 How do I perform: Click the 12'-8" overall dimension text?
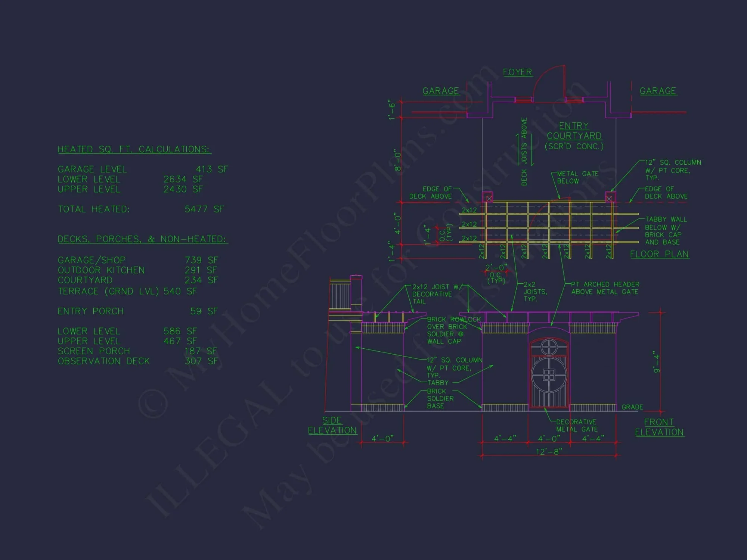tap(549, 452)
